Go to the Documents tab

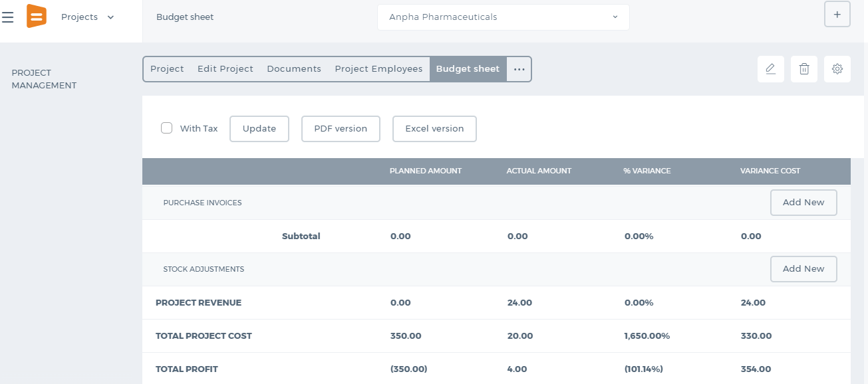[x=294, y=69]
